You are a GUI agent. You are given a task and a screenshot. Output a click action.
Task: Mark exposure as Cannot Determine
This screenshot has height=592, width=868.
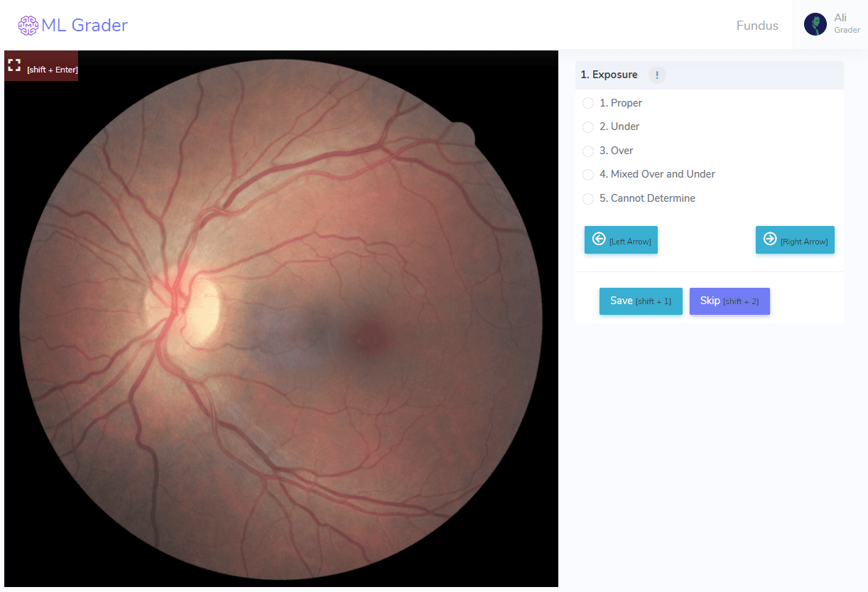(588, 198)
